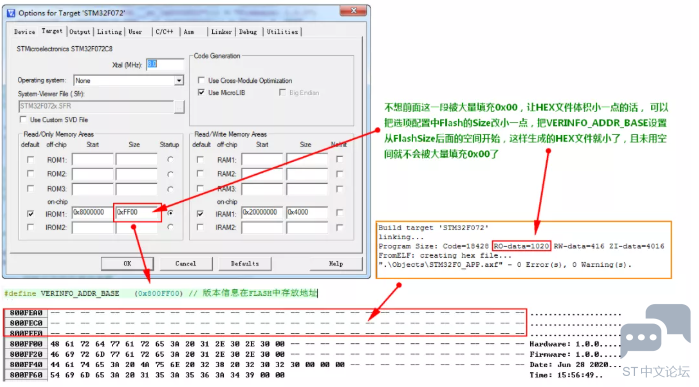Screen dimensions: 699x387
Task: Click the IRAM2 Size field
Action: point(307,227)
